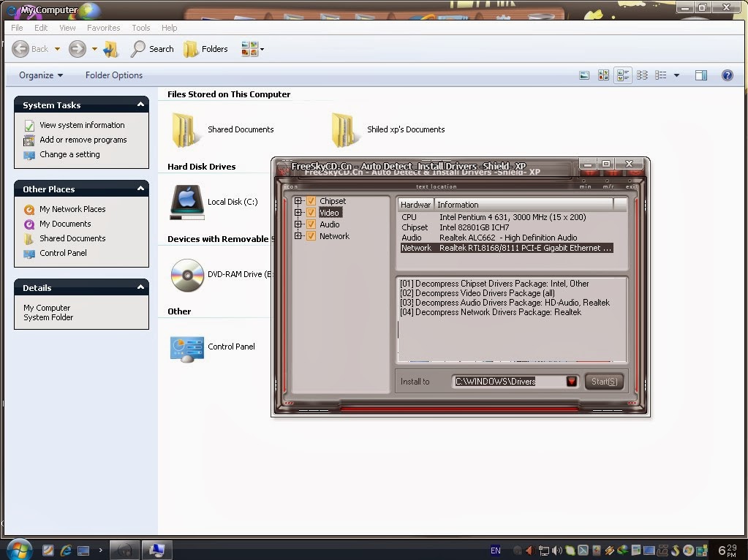
Task: Open the File menu
Action: coord(17,28)
